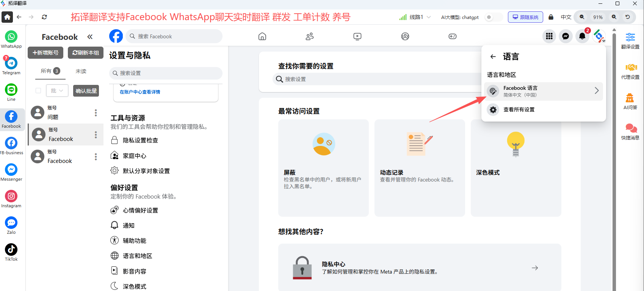The width and height of the screenshot is (644, 291).
Task: Open 代理设置 proxy settings
Action: (x=630, y=71)
